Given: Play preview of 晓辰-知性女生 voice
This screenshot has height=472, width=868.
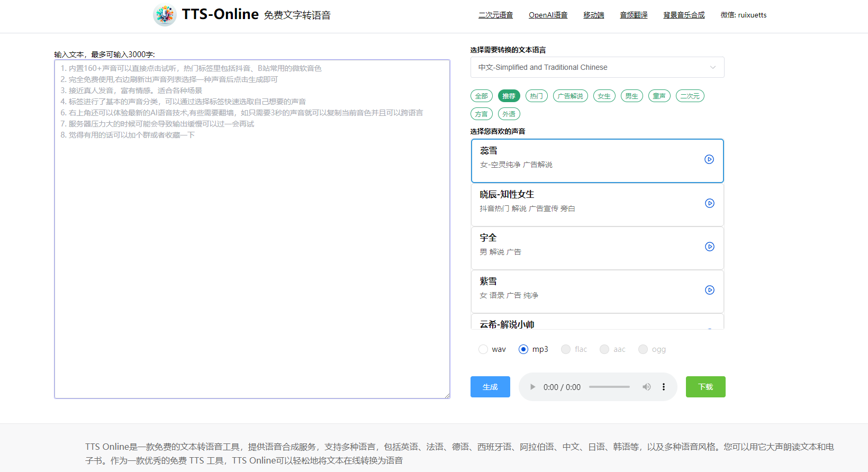Looking at the screenshot, I should [x=710, y=203].
